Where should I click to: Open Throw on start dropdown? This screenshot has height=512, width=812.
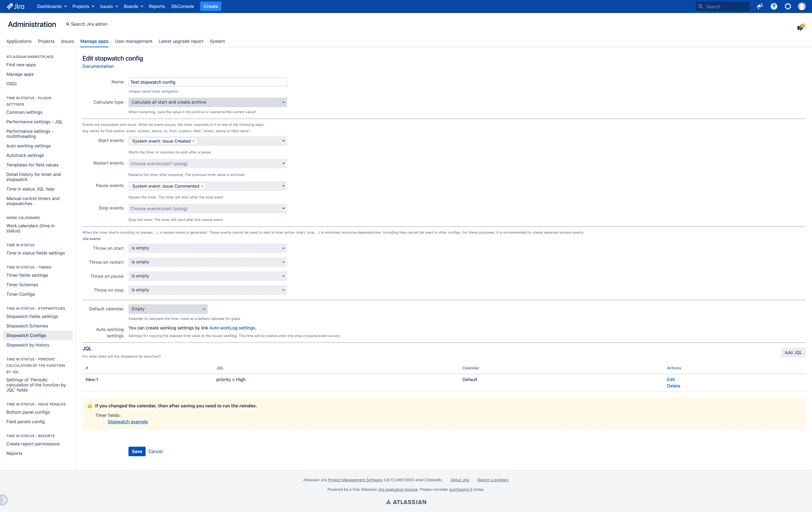coord(207,248)
